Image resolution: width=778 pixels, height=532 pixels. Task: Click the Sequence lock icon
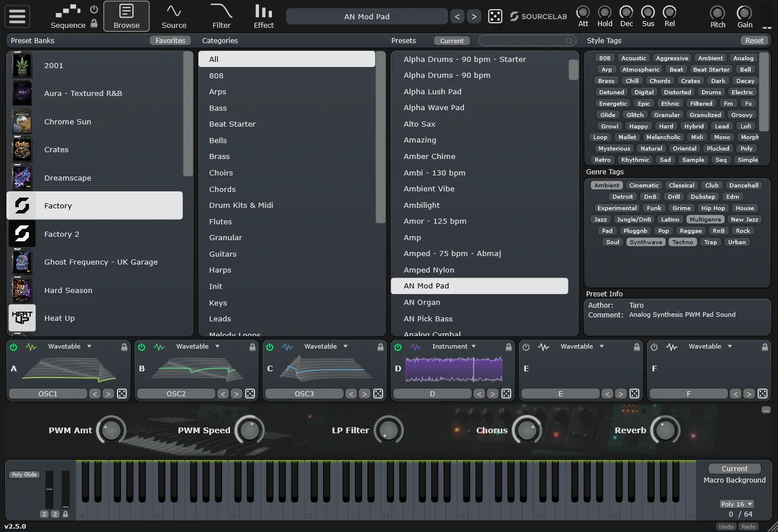tap(94, 24)
